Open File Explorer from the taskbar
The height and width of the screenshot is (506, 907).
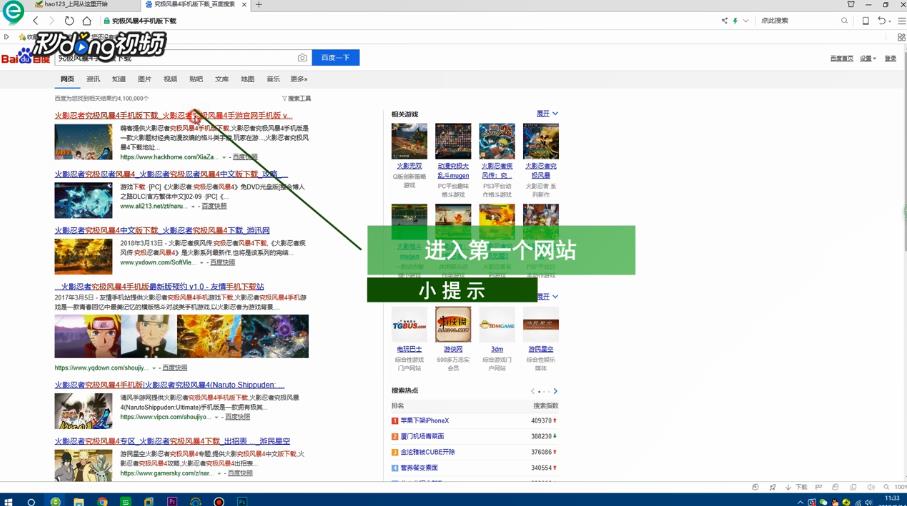[x=79, y=501]
